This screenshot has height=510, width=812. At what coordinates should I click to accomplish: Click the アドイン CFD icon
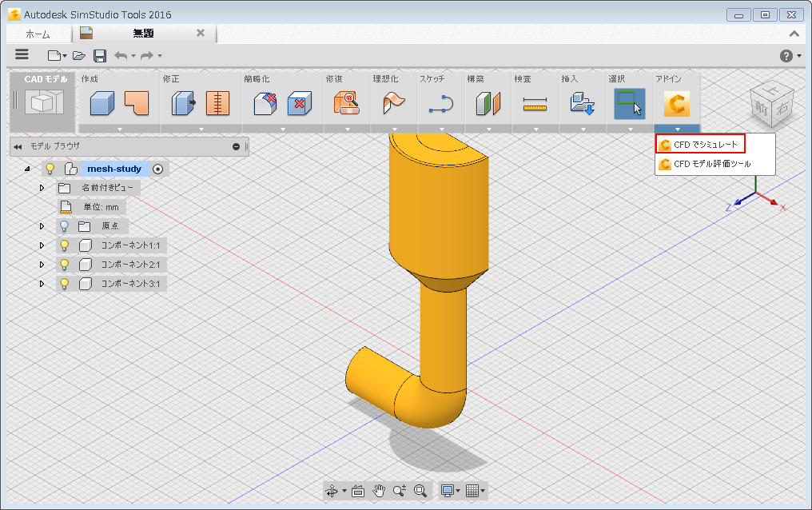click(677, 104)
